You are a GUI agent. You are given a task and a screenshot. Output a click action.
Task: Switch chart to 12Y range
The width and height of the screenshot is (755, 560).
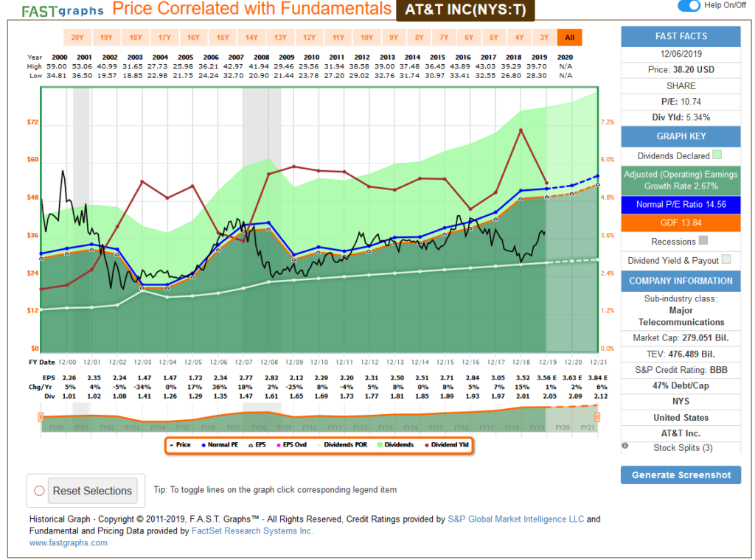[309, 38]
